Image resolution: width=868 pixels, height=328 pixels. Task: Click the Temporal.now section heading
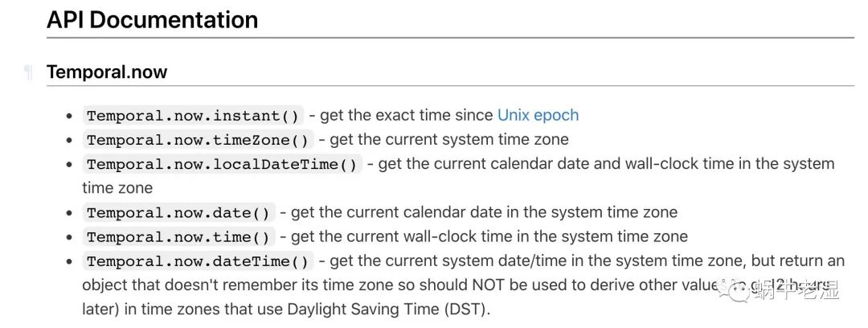point(107,72)
